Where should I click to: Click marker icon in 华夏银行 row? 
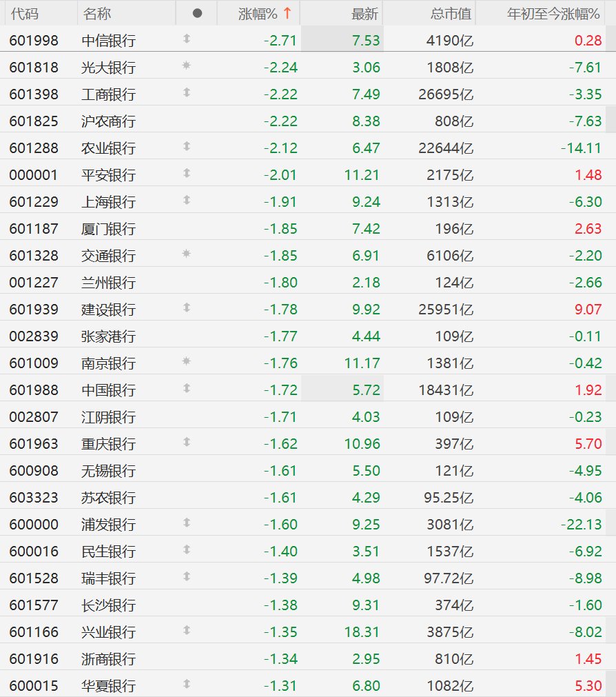187,684
